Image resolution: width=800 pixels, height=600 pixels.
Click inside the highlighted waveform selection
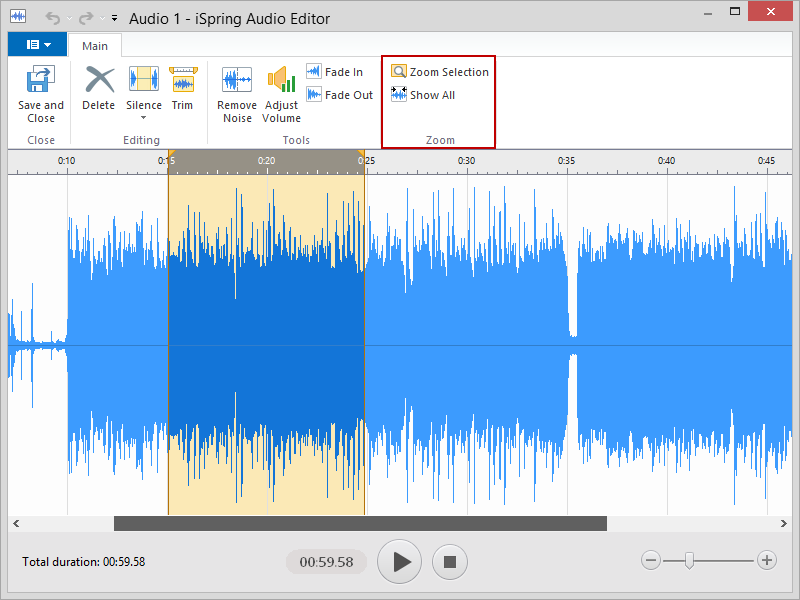point(266,345)
